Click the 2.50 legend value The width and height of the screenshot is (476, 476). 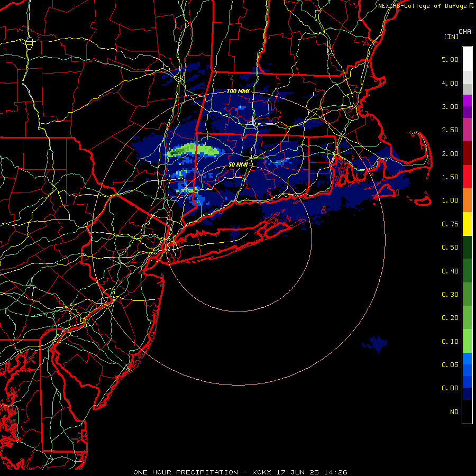(x=450, y=130)
